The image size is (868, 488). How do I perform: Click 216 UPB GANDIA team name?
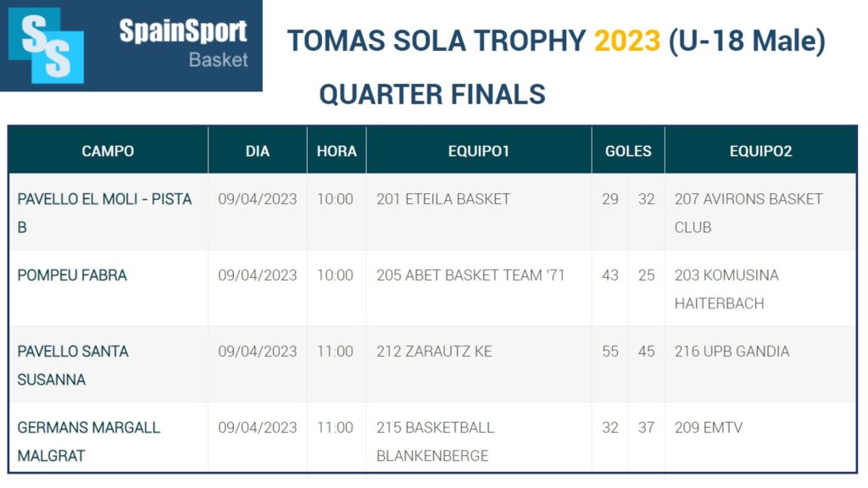pyautogui.click(x=732, y=352)
